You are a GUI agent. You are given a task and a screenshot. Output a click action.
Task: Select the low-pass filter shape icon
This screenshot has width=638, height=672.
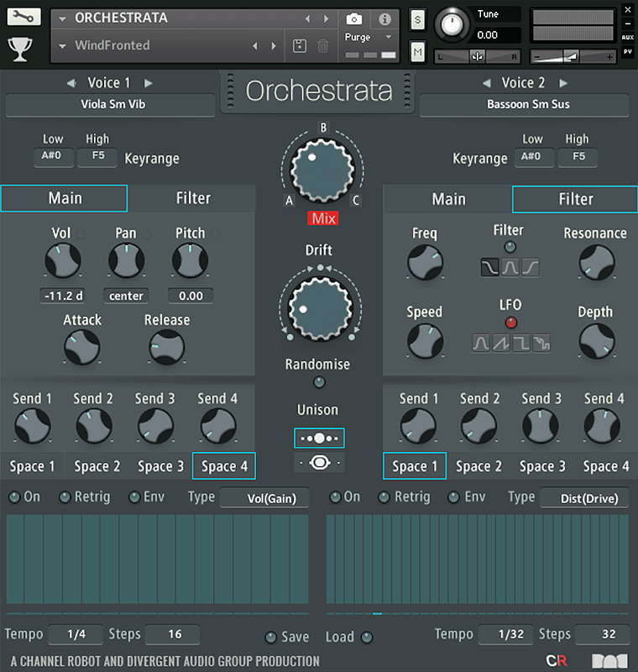point(489,268)
